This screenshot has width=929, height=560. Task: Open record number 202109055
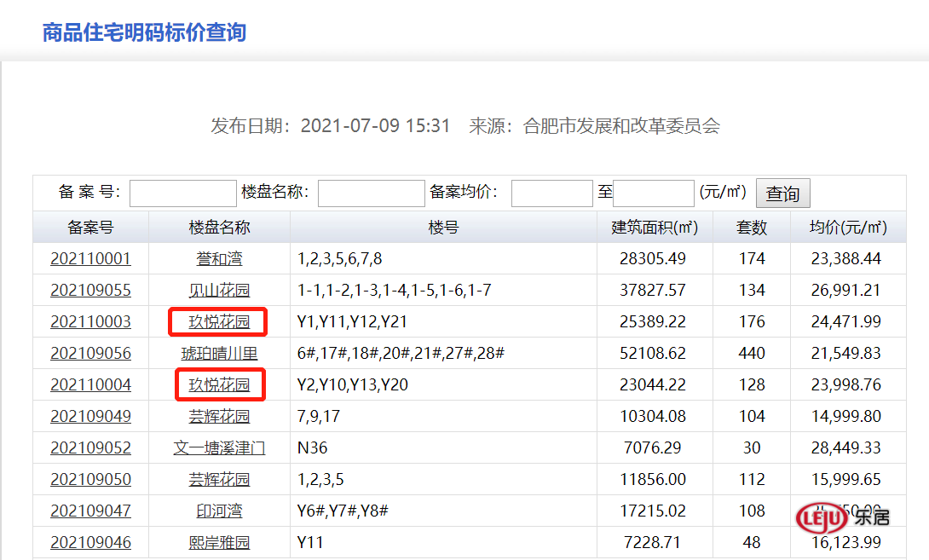[x=90, y=291]
